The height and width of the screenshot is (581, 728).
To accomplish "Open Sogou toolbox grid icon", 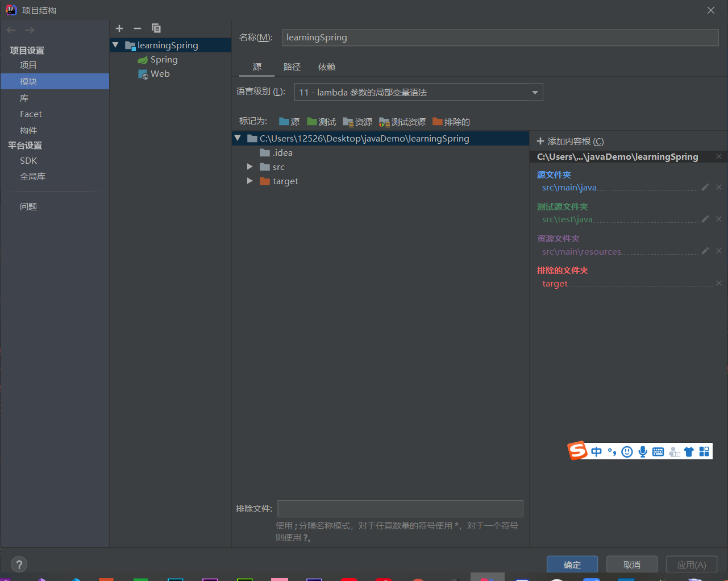I will tap(704, 451).
